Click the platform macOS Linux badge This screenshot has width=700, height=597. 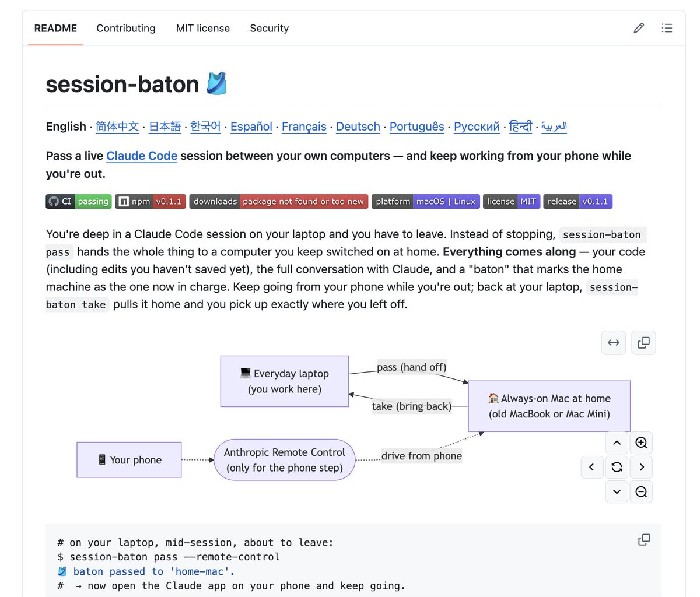pos(426,202)
